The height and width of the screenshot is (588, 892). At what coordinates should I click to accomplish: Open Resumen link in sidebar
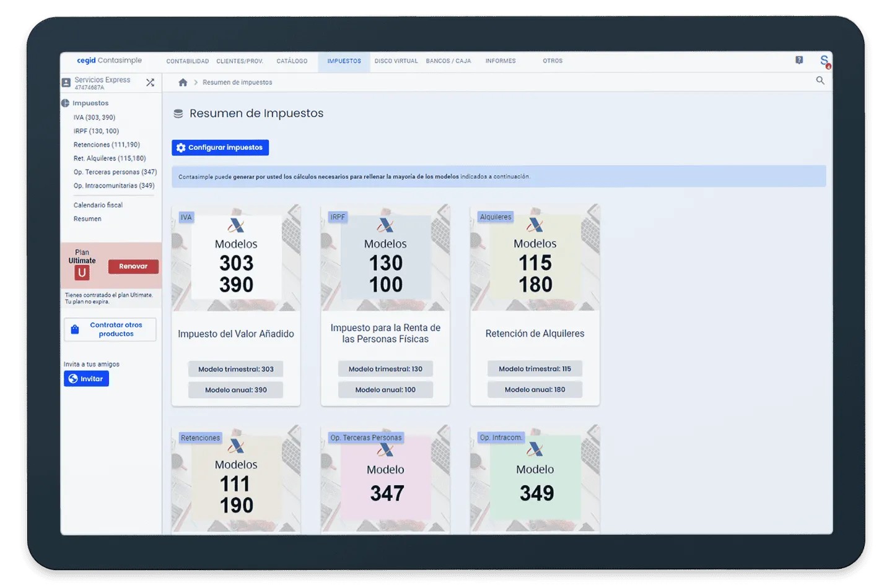click(x=87, y=219)
